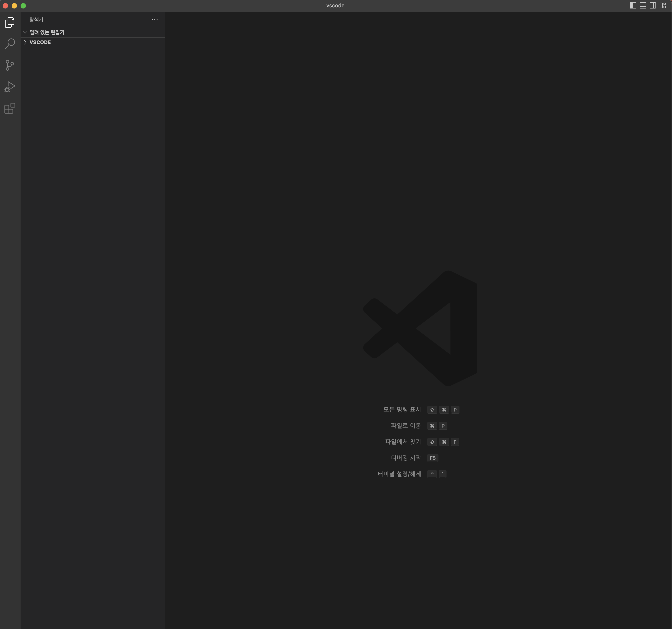Click the green macOS fullscreen button

pyautogui.click(x=23, y=6)
